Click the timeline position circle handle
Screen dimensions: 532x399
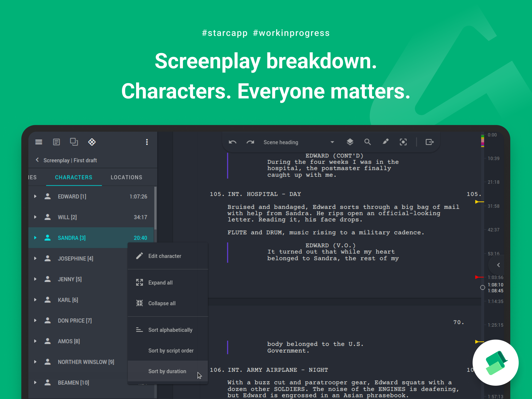(x=482, y=288)
